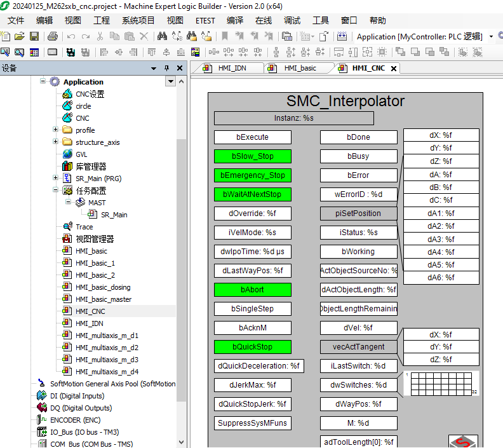Click the library manager books icon
This screenshot has height=448, width=503.
(67, 166)
